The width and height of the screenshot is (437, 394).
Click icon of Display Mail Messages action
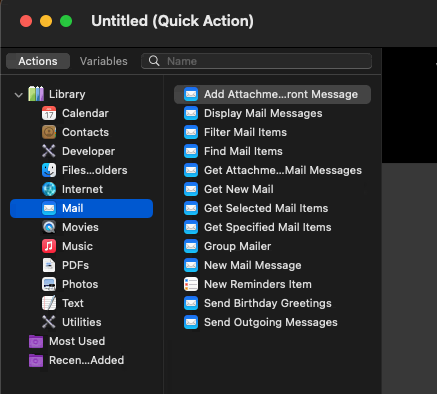[x=191, y=113]
